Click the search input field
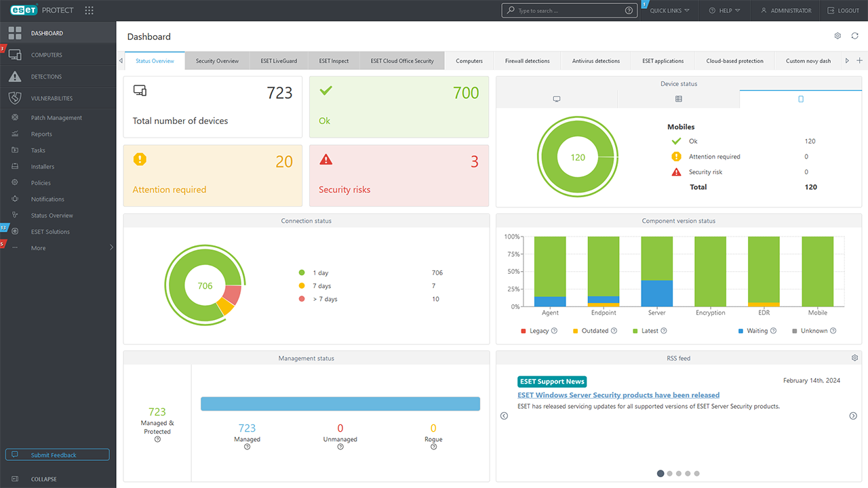The image size is (868, 488). pos(568,10)
